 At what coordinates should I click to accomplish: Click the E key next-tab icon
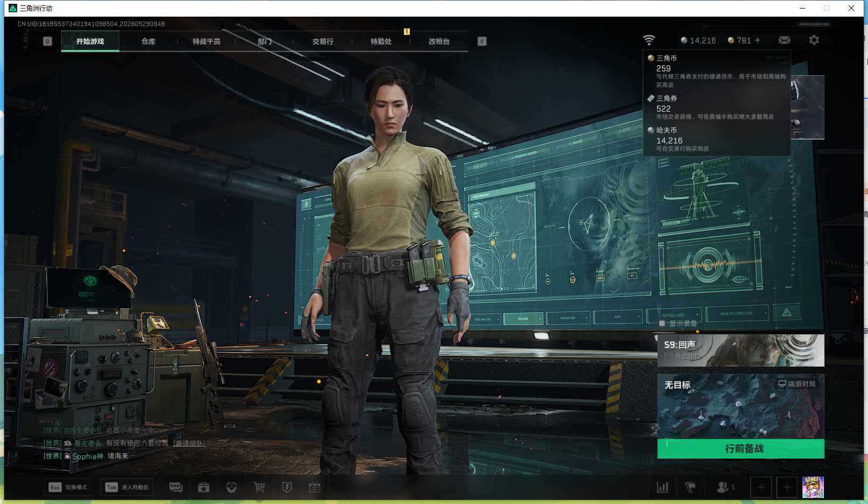coord(482,41)
